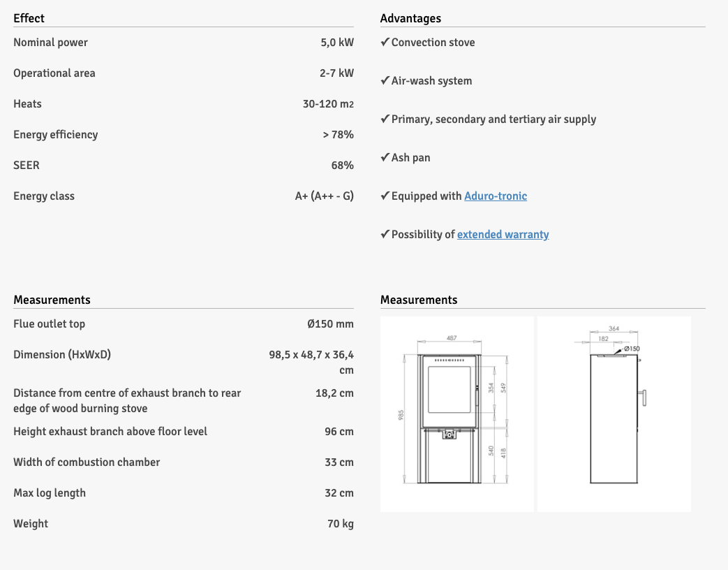Click the checkmark beside Ash pan
The width and height of the screenshot is (728, 570).
pos(385,158)
